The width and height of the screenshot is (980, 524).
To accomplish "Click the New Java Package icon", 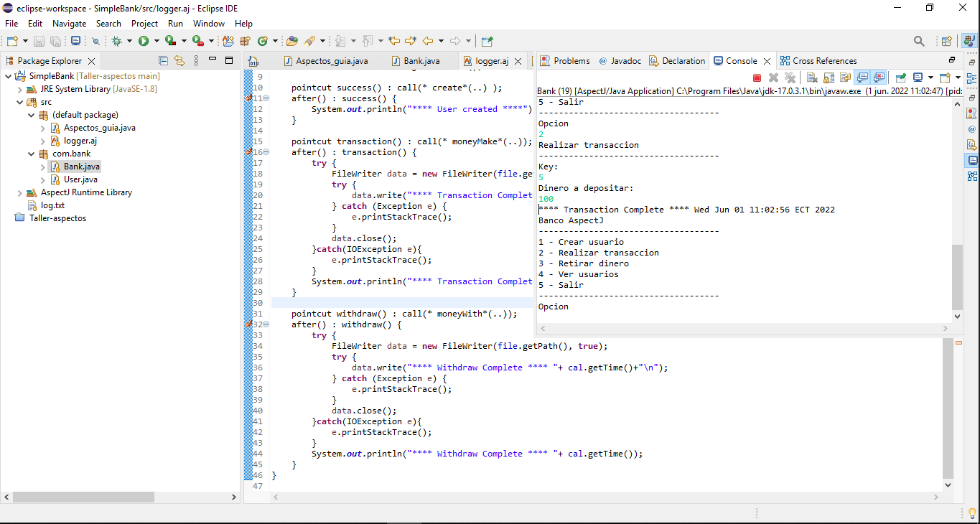I will point(245,41).
